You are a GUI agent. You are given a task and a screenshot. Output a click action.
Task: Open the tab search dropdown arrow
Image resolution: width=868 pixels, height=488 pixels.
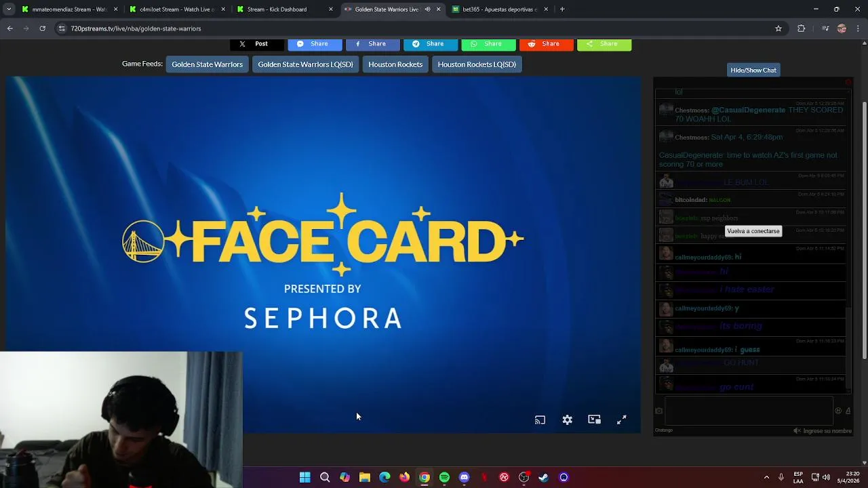tap(8, 9)
